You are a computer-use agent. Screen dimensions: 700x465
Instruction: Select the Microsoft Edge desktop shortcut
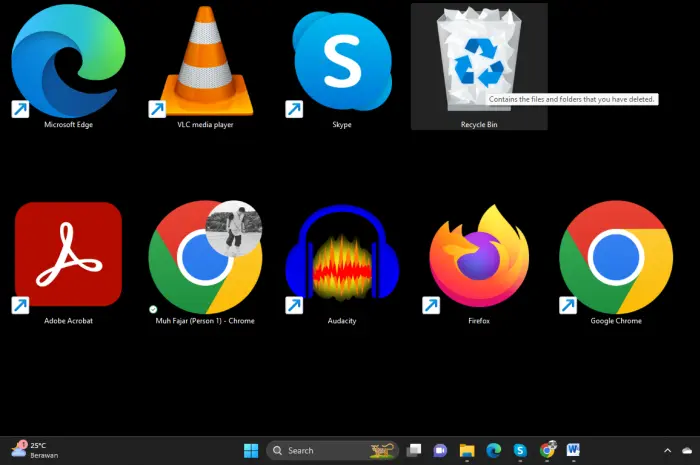tap(68, 67)
